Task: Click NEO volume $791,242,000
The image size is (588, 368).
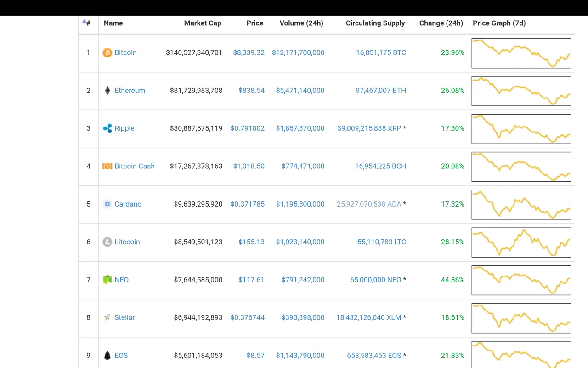Action: 303,280
